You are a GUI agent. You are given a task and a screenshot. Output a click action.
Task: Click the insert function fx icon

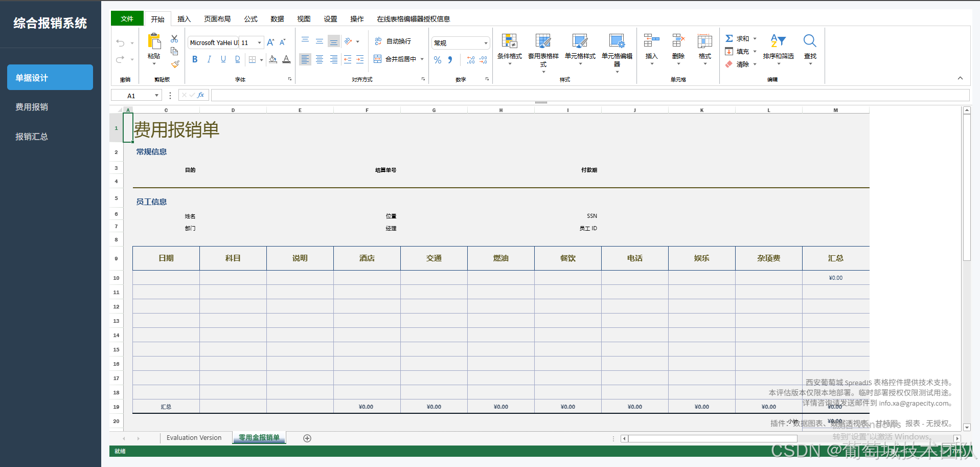click(201, 95)
